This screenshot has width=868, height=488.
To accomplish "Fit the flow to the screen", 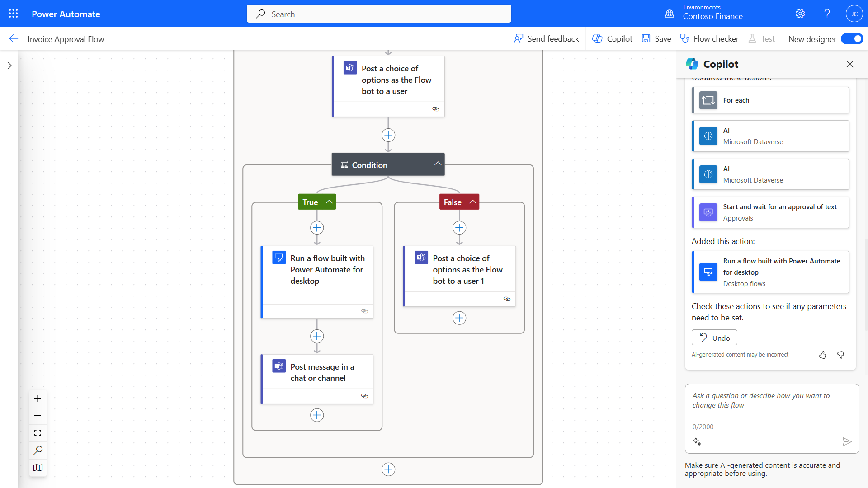I will click(38, 432).
